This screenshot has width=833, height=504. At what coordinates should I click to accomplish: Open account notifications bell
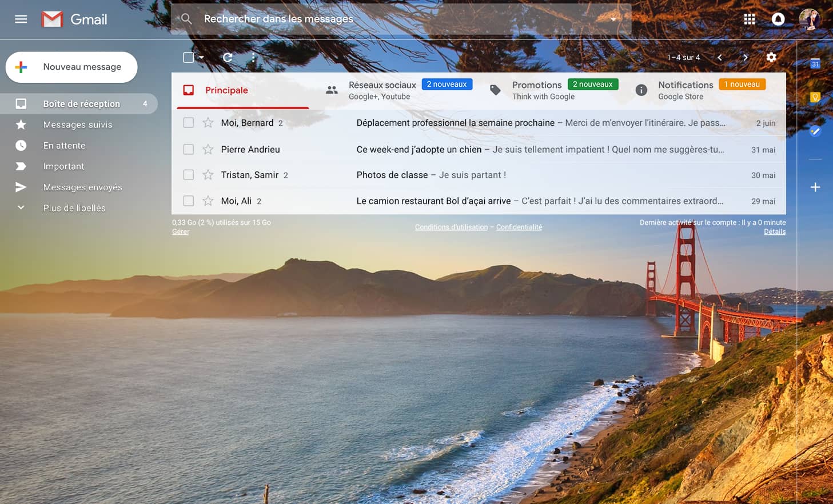[x=778, y=19]
